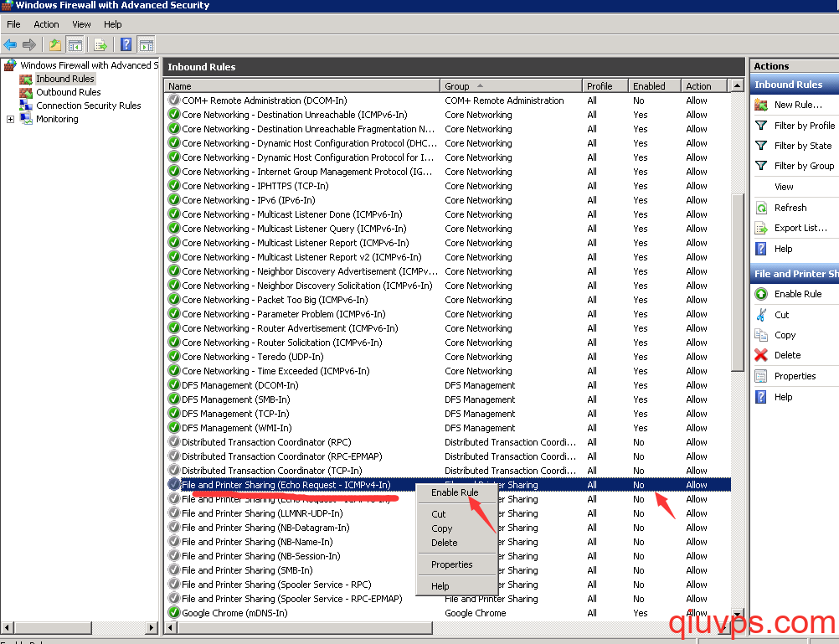
Task: Open the View menu in the menu bar
Action: (81, 24)
